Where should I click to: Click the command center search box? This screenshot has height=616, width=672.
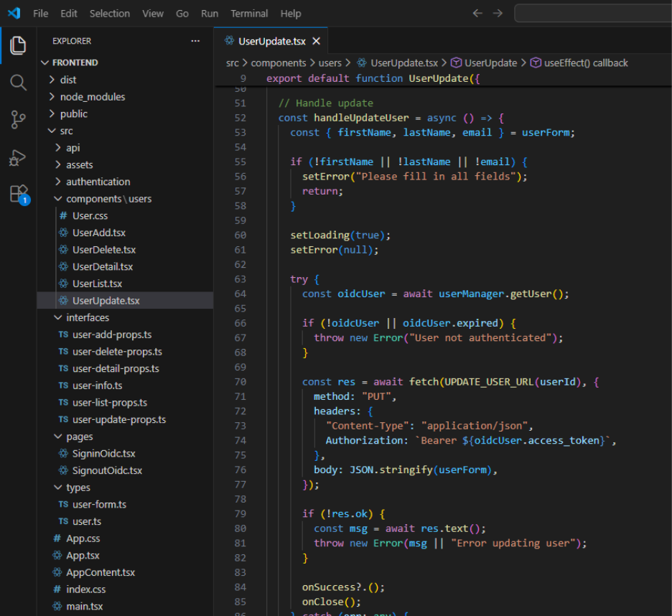coord(592,14)
